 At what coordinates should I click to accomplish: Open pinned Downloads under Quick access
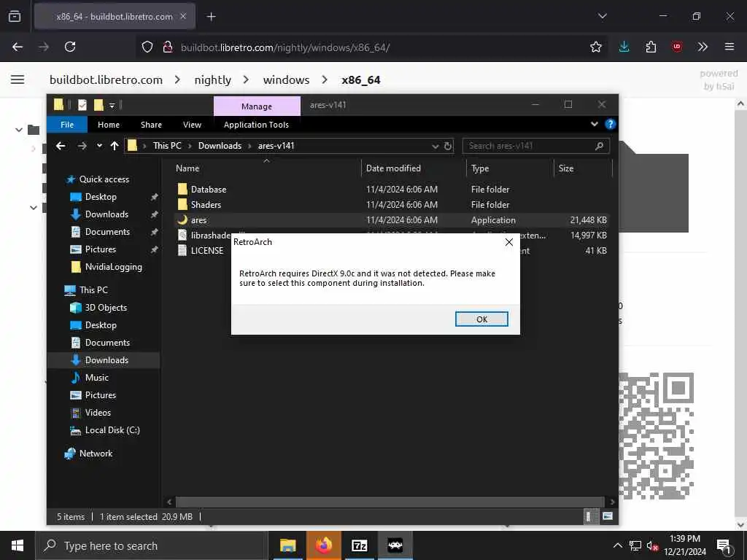[107, 214]
